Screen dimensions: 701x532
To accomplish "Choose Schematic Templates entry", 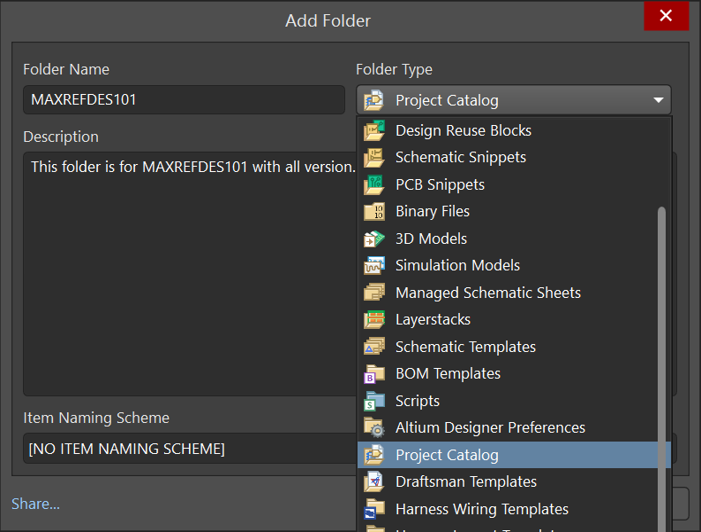I will pyautogui.click(x=508, y=347).
